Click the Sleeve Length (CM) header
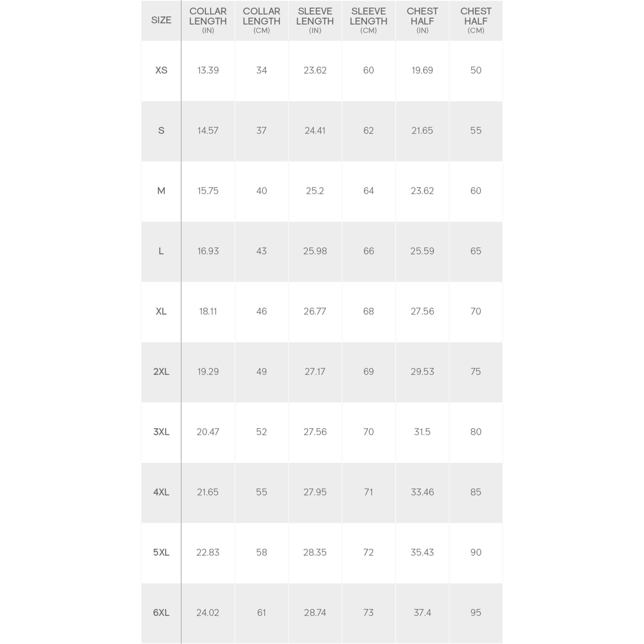The width and height of the screenshot is (644, 644). tap(368, 20)
